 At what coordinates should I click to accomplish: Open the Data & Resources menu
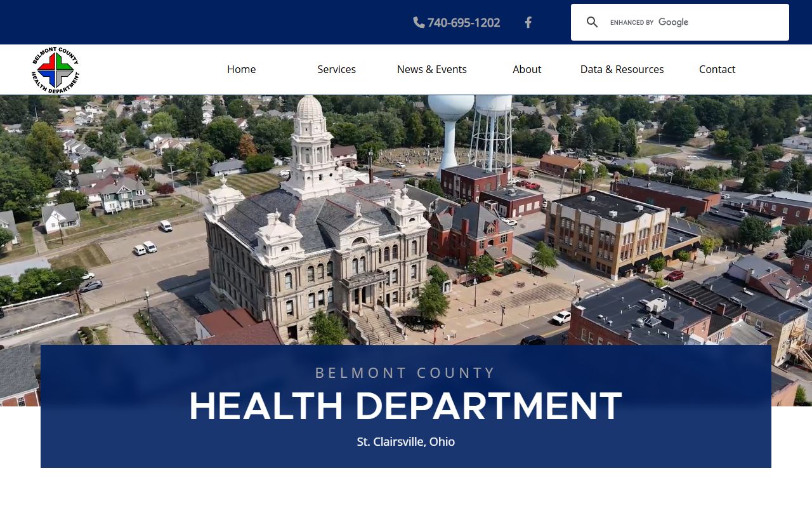click(622, 69)
